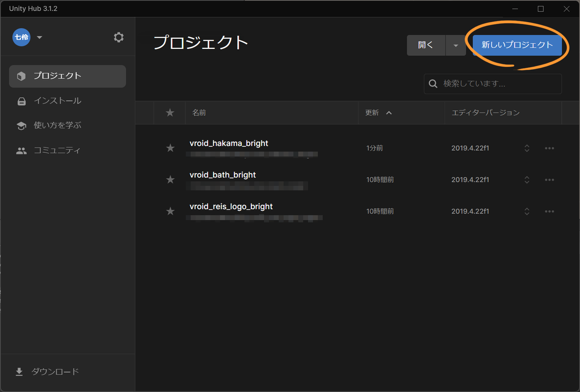Click 2019.4.22f1 on the vroid_bath_bright row

pos(470,179)
